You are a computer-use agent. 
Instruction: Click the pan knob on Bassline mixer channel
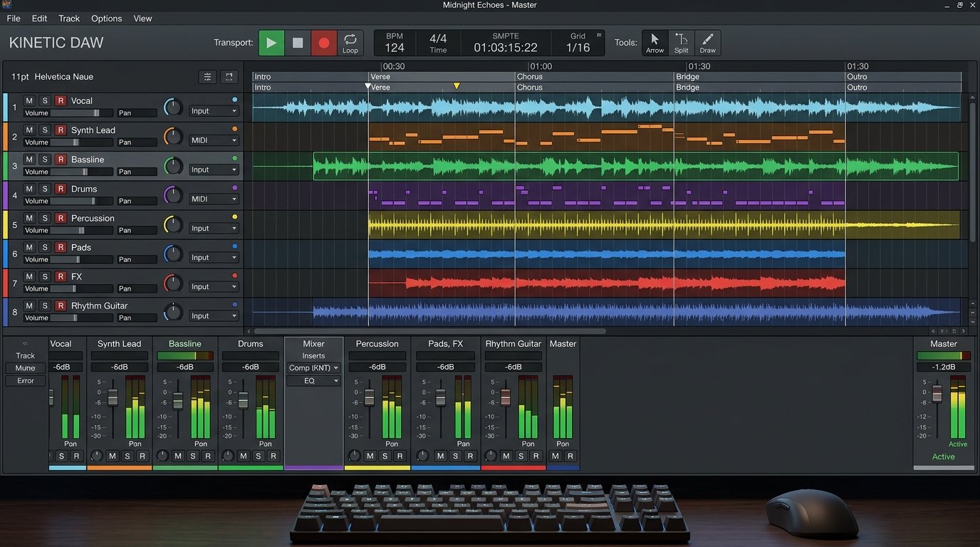[x=162, y=456]
